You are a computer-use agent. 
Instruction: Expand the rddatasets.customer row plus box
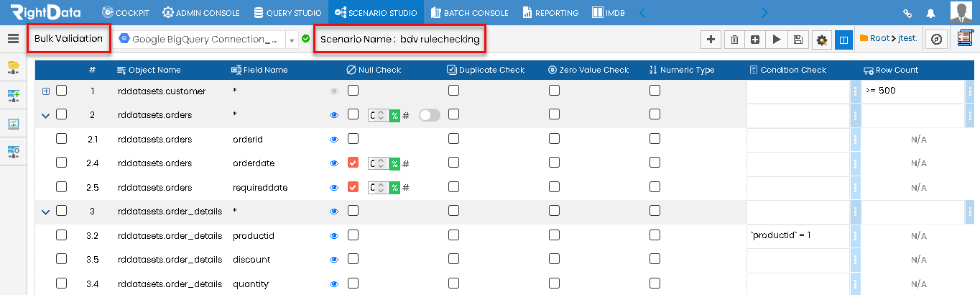click(46, 91)
